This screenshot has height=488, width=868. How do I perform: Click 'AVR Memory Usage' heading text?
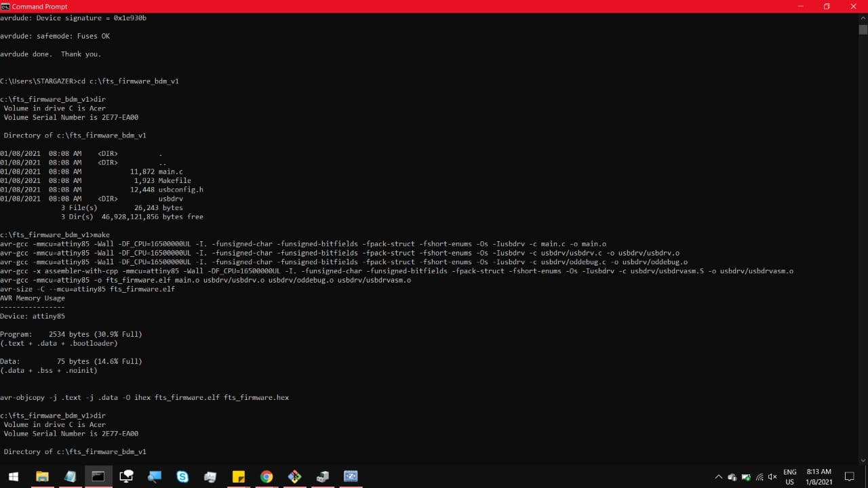(x=33, y=298)
